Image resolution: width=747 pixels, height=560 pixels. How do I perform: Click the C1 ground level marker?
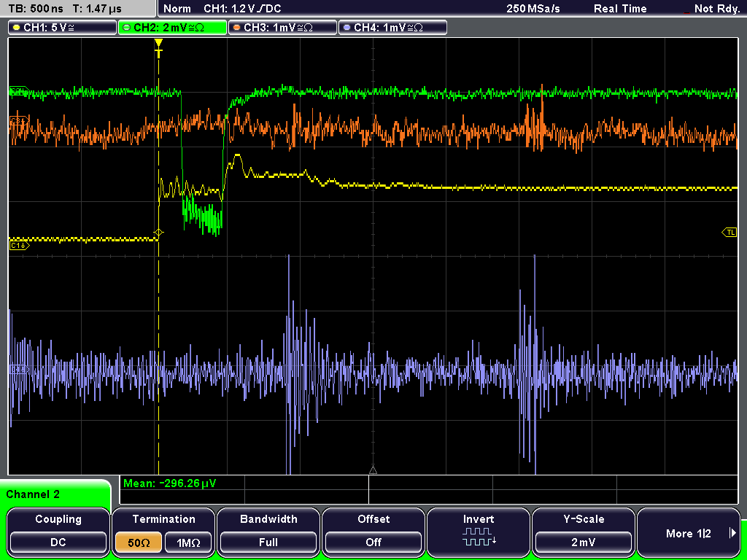pyautogui.click(x=19, y=245)
